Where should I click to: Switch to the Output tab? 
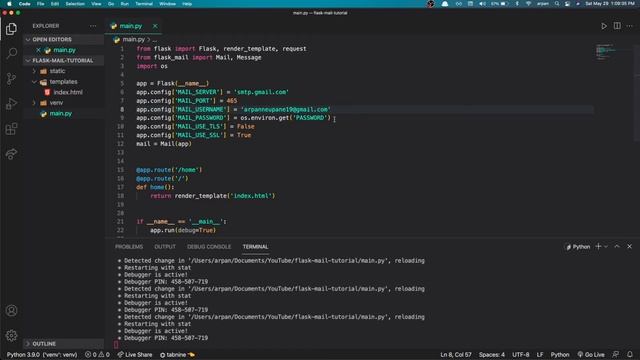(x=165, y=247)
